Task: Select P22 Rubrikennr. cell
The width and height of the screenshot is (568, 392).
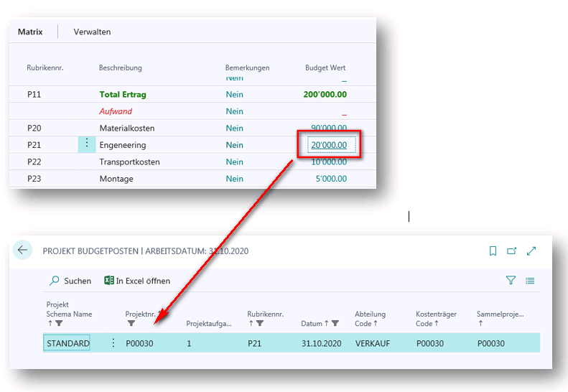Action: tap(34, 162)
